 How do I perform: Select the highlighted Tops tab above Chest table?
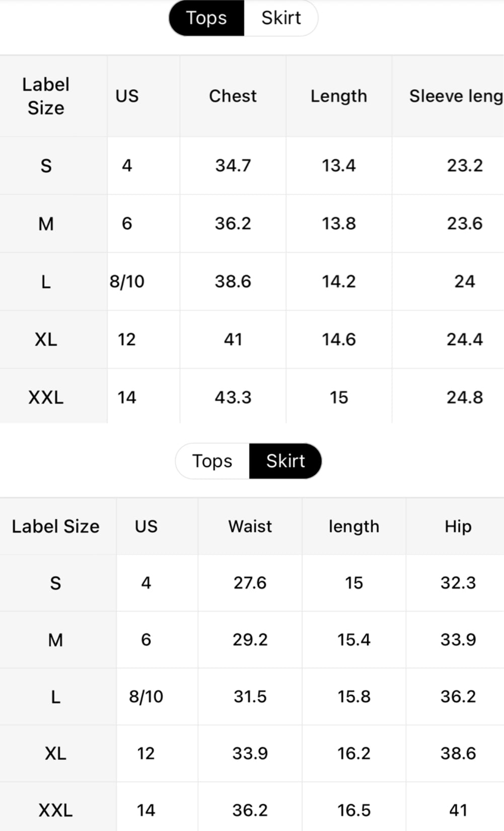[x=206, y=18]
